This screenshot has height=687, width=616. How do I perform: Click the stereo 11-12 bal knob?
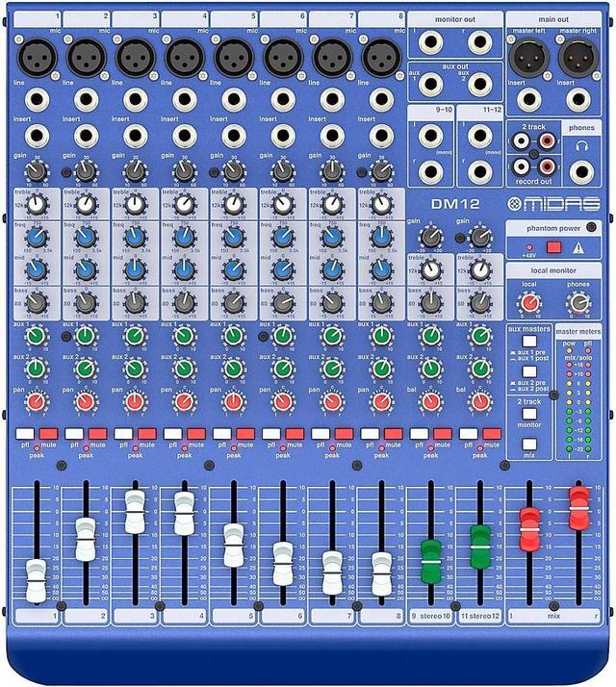pos(479,401)
